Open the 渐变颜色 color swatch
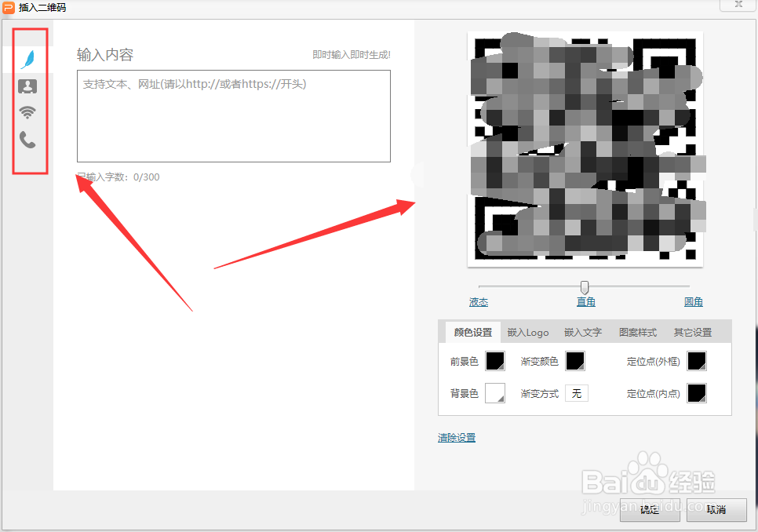 pos(575,361)
